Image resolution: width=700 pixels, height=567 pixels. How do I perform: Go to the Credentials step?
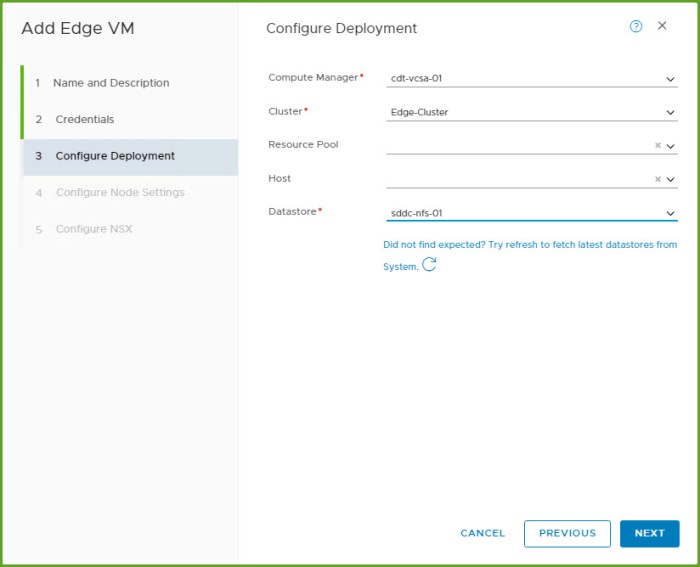pos(84,119)
